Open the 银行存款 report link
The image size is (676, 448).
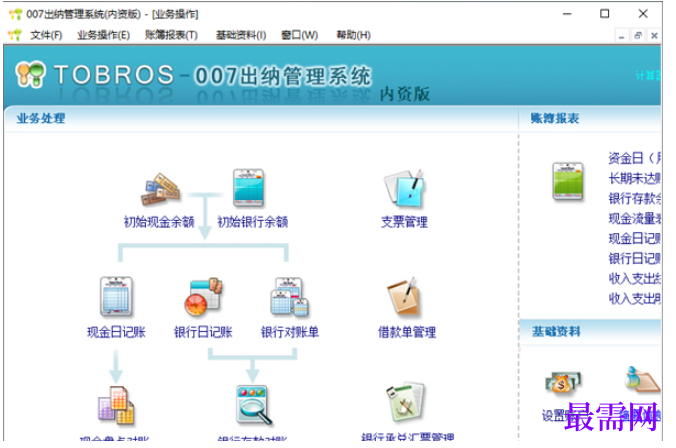point(634,198)
